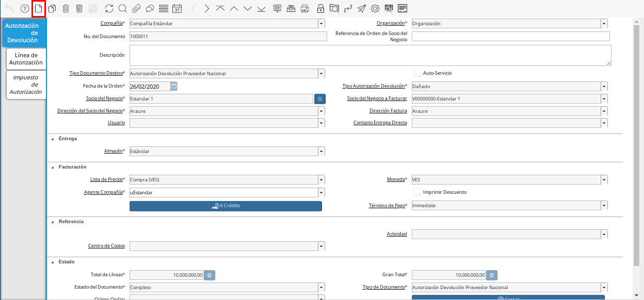Click the Socio del Negocio search button
644x300 pixels.
click(x=320, y=98)
